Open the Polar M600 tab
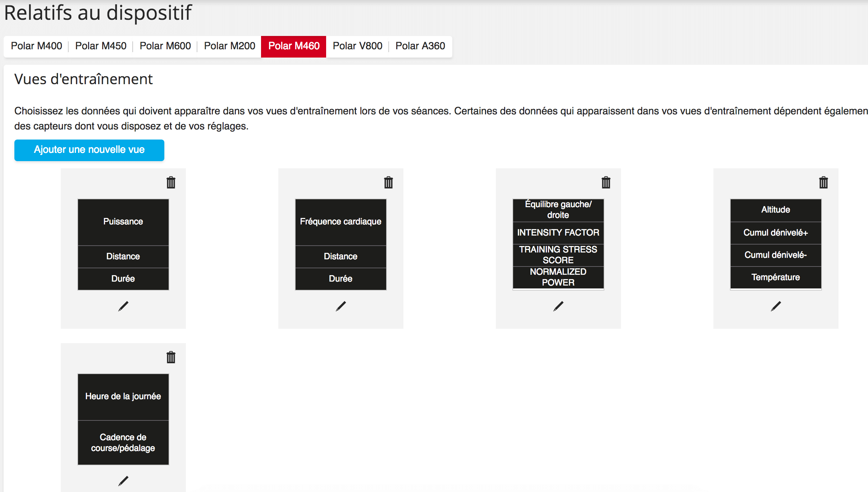Viewport: 868px width, 492px height. click(x=165, y=46)
